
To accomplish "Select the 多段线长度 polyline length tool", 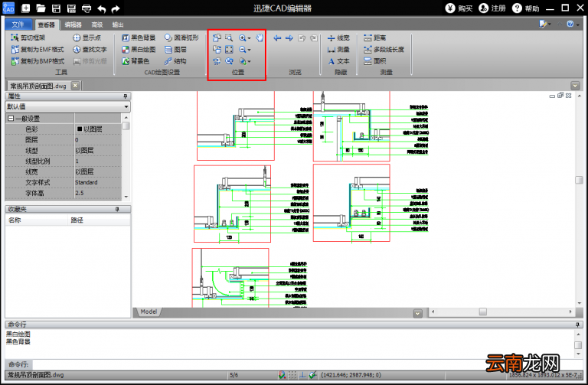I will coord(384,50).
